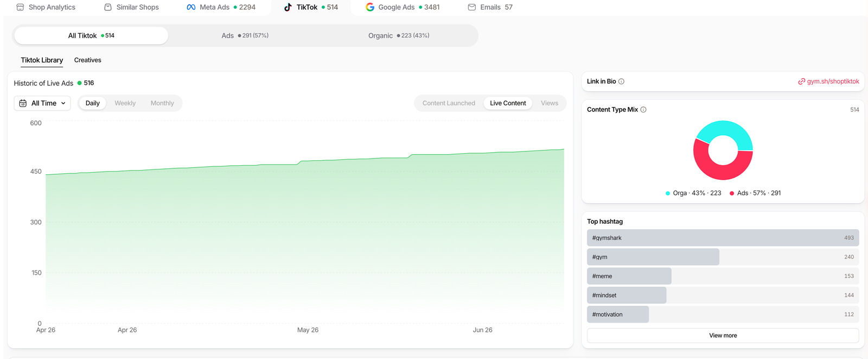Click the Google logo icon
The width and height of the screenshot is (868, 359).
coord(370,7)
